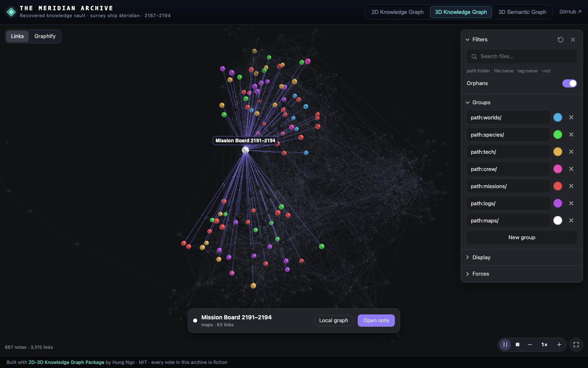
Task: Enter fullscreen graph view
Action: click(576, 345)
